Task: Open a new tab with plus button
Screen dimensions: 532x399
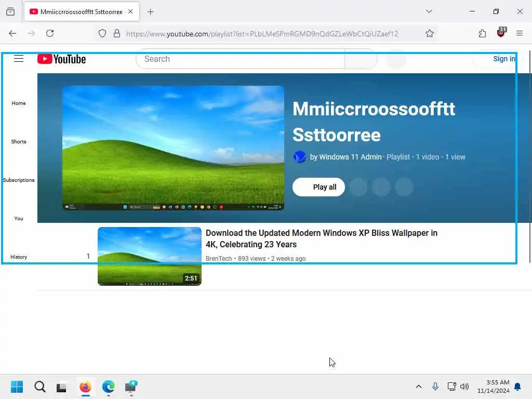Action: (x=150, y=12)
